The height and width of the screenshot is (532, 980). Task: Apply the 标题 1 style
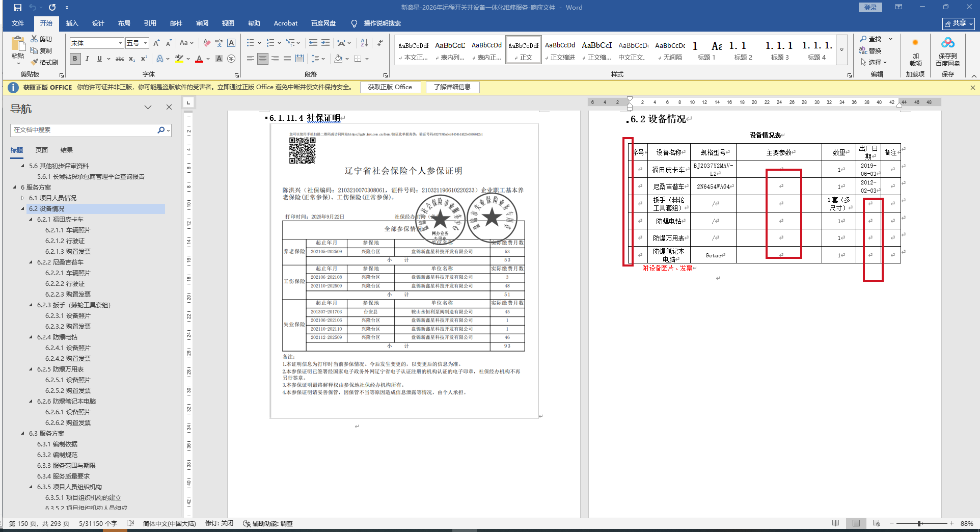click(706, 50)
